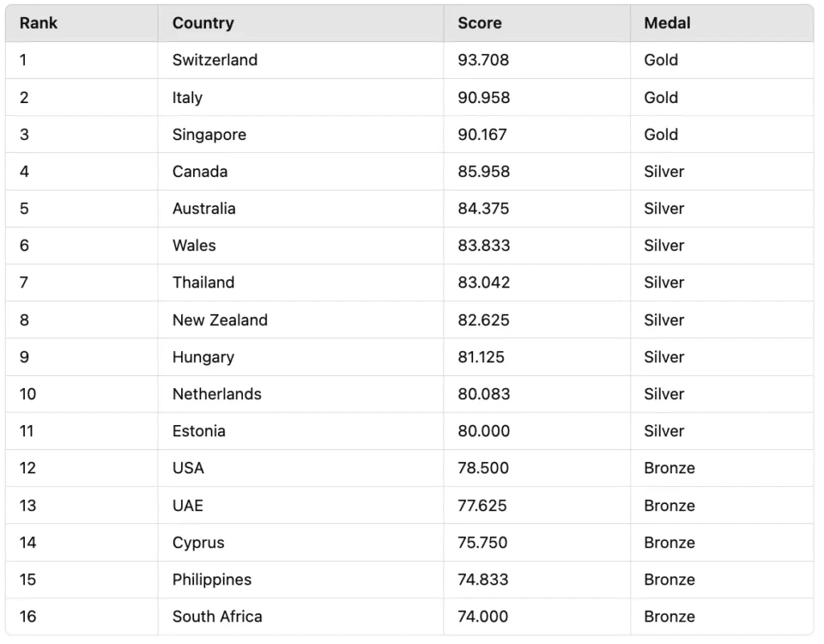Click the Medal column header
The width and height of the screenshot is (824, 644).
point(667,23)
